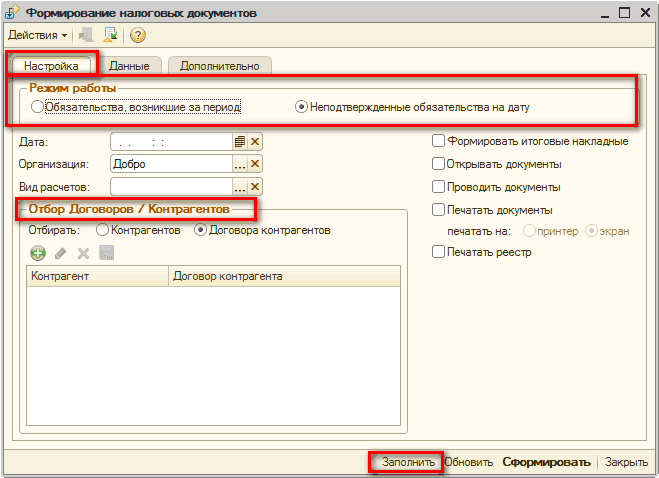This screenshot has width=659, height=478.
Task: Open Организация selection with ellipsis button
Action: (x=240, y=164)
